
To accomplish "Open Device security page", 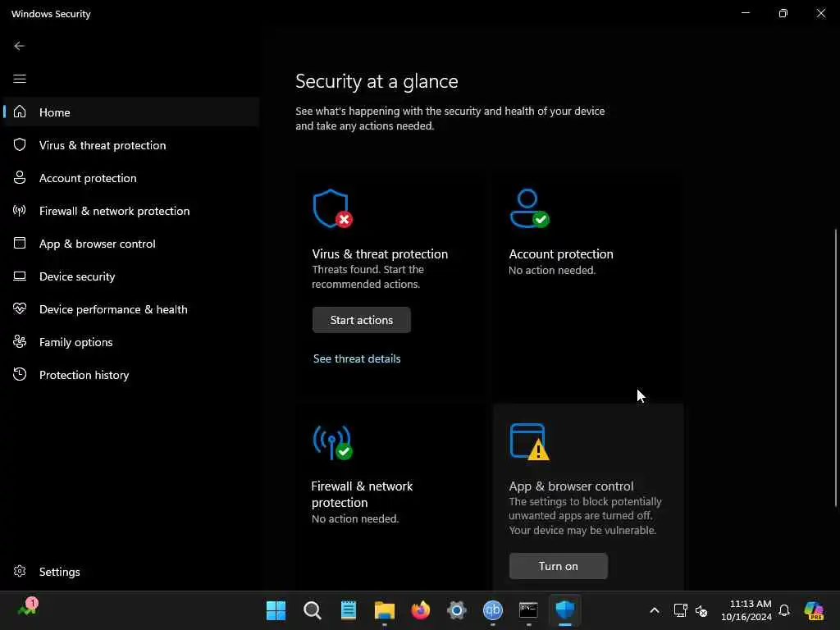I will coord(131,276).
